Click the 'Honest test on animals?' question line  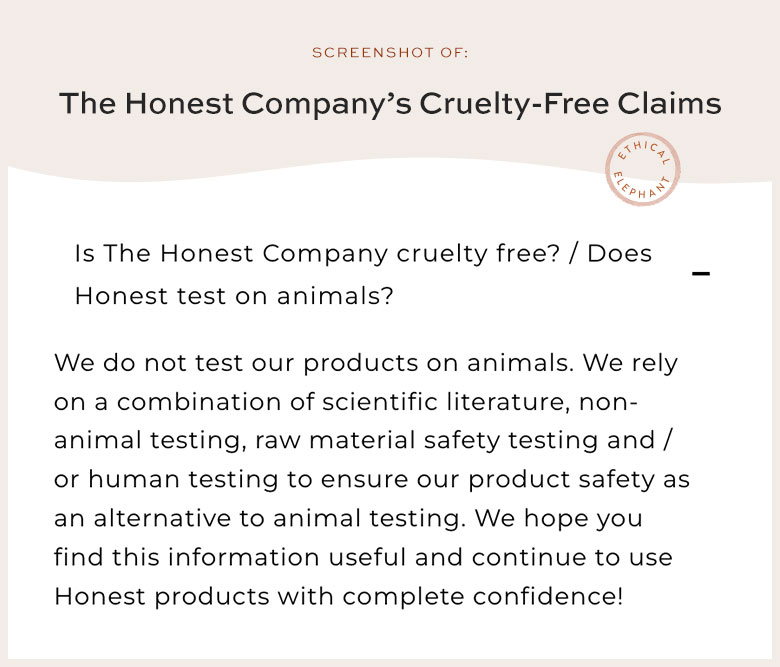(234, 296)
